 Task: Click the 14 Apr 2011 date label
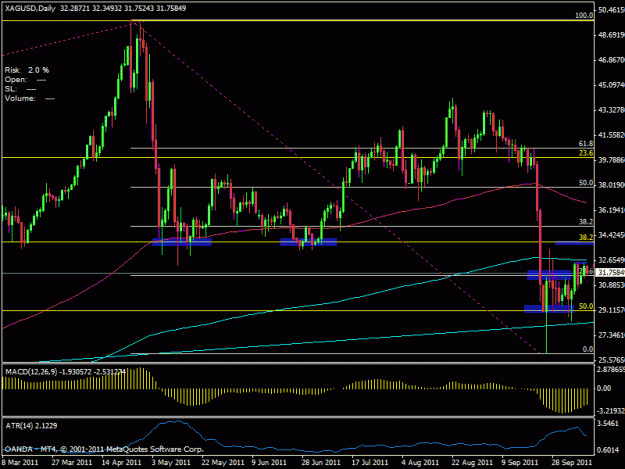[122, 463]
